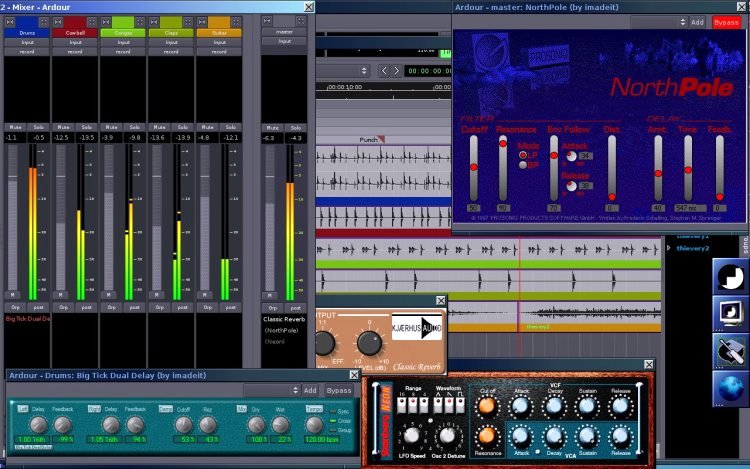Open the Grp selector on master channel

273,308
